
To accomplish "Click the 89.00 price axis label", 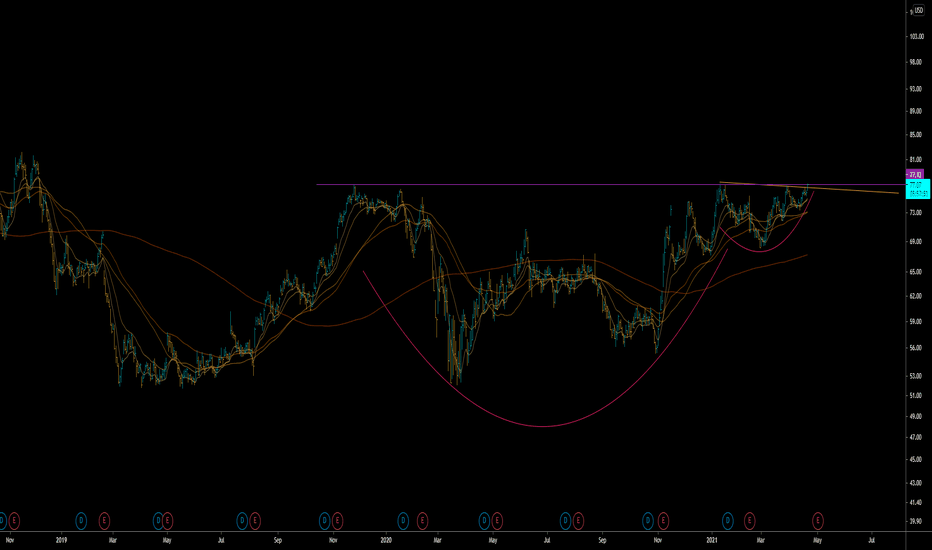I will pyautogui.click(x=915, y=111).
